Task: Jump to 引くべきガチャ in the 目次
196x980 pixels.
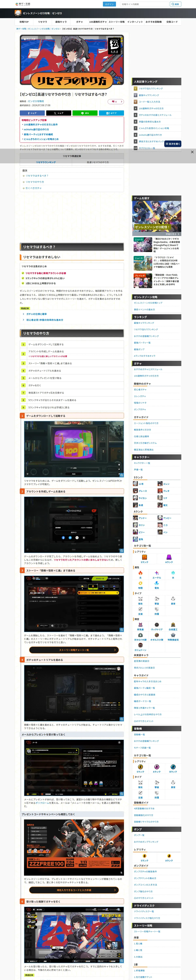Action: pyautogui.click(x=33, y=188)
